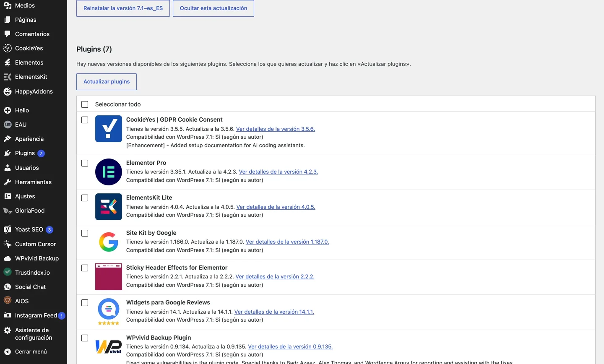Click the Cerrar menú arrow icon
Viewport: 604px width, 364px height.
[x=8, y=352]
